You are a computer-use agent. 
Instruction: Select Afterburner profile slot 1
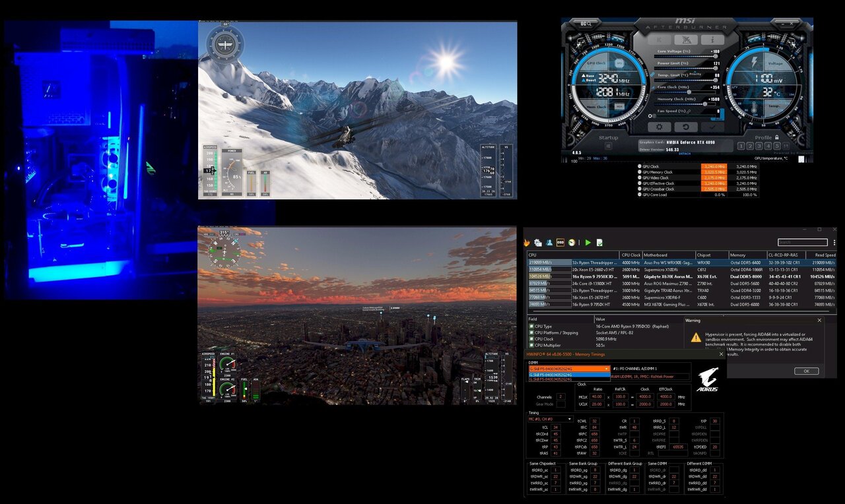click(x=741, y=146)
